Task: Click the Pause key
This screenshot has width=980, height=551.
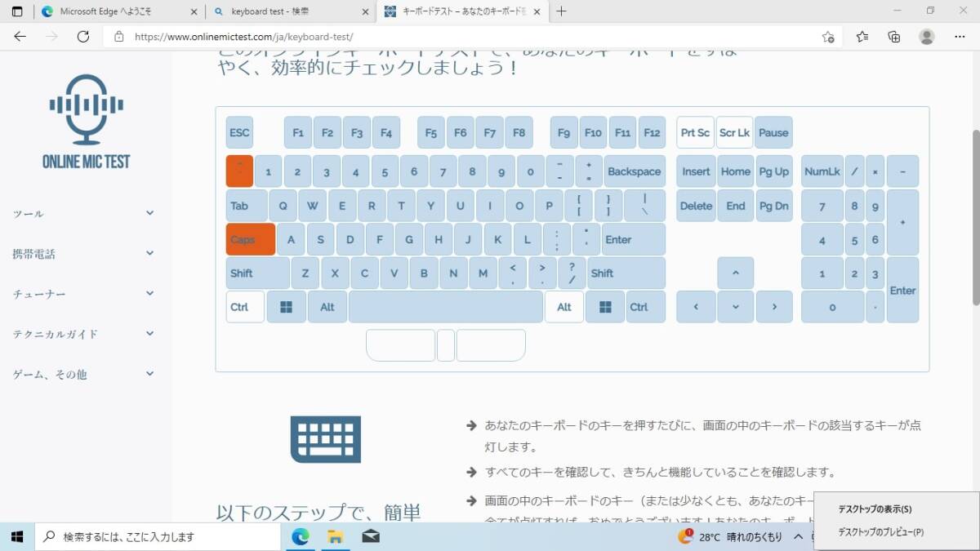Action: (773, 132)
